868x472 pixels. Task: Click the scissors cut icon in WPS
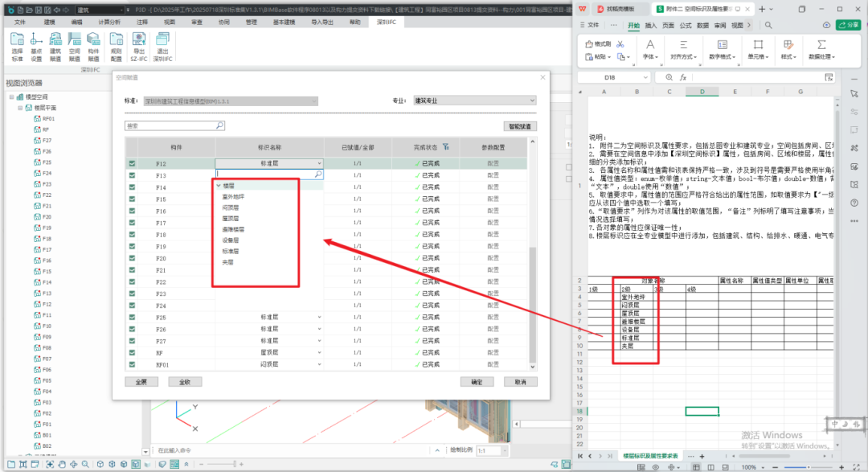click(x=620, y=43)
